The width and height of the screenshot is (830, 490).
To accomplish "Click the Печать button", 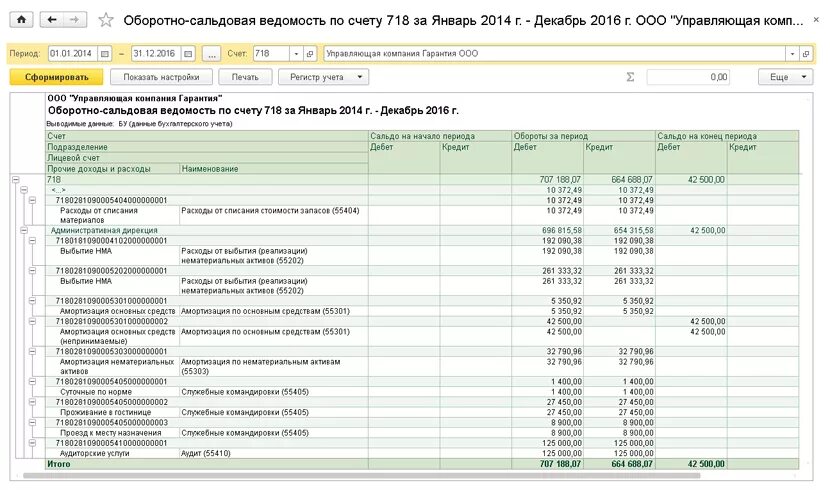I will coord(245,77).
